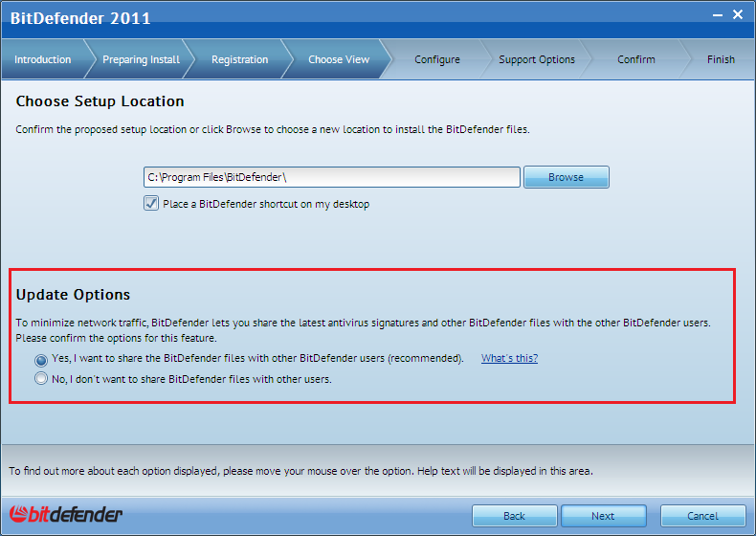Uncheck the desktop shortcut checkbox
The height and width of the screenshot is (536, 756).
point(151,203)
